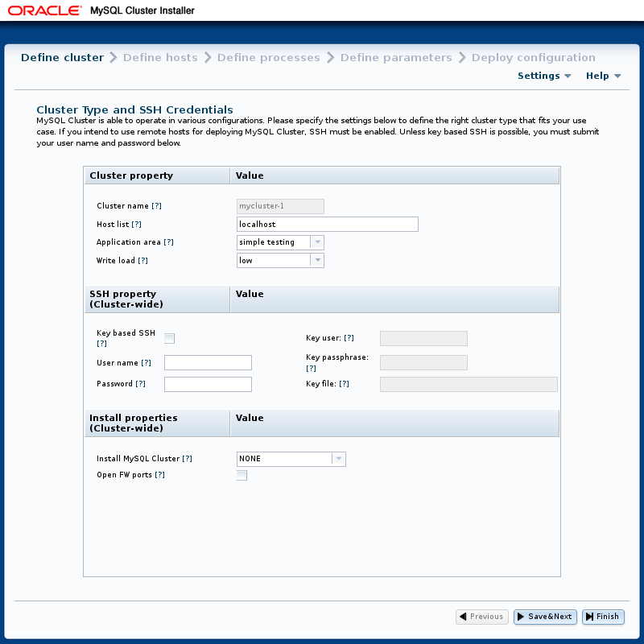Expand the Install MySQL Cluster dropdown
Viewport: 644px width, 644px height.
click(339, 459)
